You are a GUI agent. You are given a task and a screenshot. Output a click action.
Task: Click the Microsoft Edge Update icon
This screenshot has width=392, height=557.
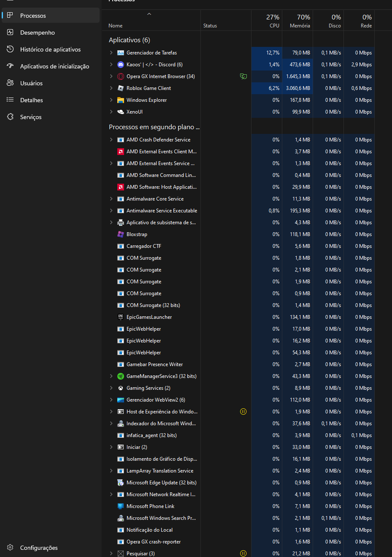click(121, 483)
